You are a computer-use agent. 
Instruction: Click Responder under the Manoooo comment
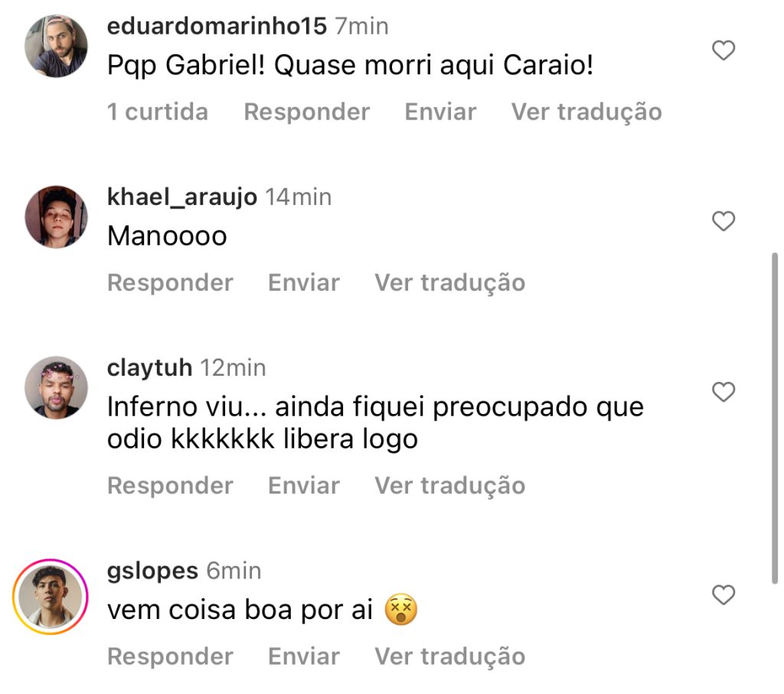170,282
